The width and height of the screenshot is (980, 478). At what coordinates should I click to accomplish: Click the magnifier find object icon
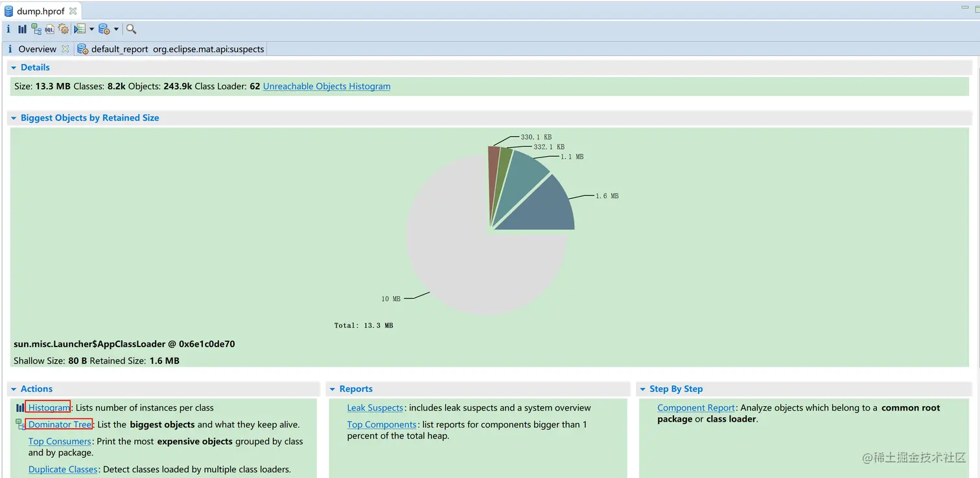pyautogui.click(x=131, y=29)
